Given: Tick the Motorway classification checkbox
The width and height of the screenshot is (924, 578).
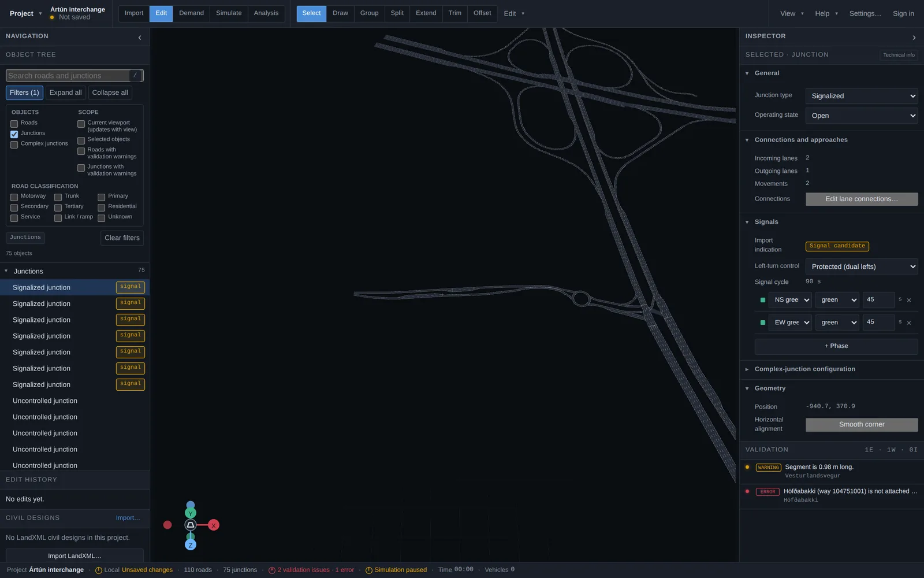Looking at the screenshot, I should [14, 197].
